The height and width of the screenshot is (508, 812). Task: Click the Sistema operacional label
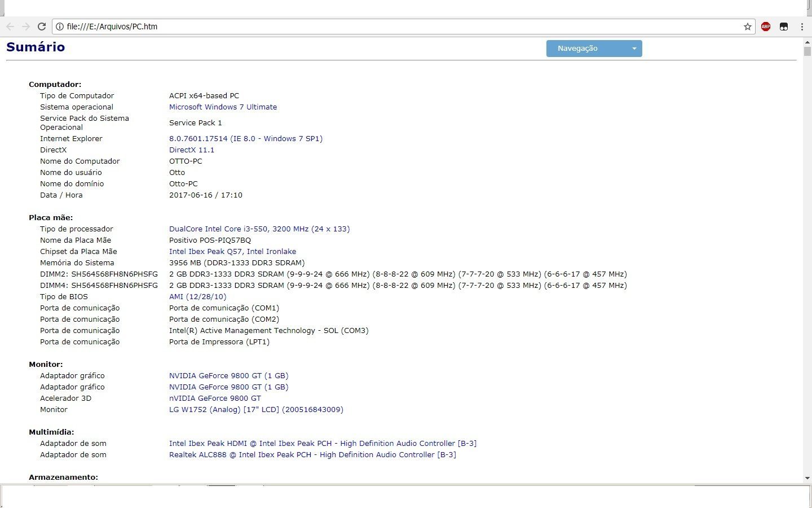(77, 107)
